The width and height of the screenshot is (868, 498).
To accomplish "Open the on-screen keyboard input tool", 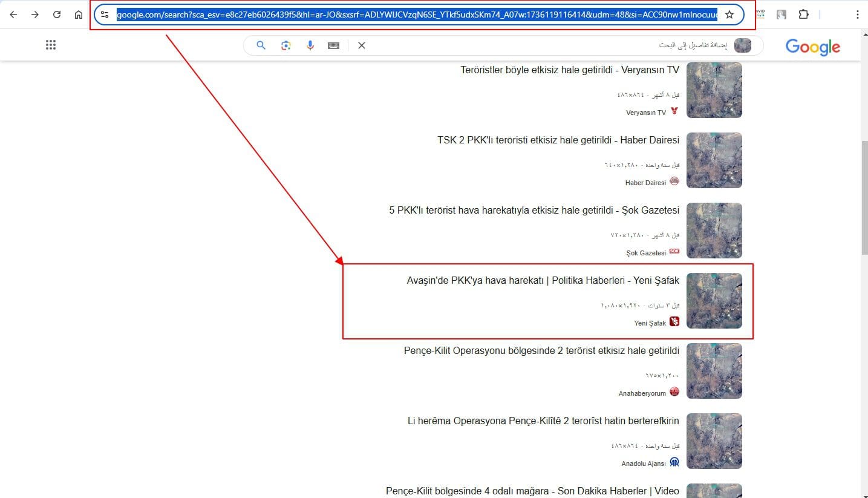I will tap(333, 45).
